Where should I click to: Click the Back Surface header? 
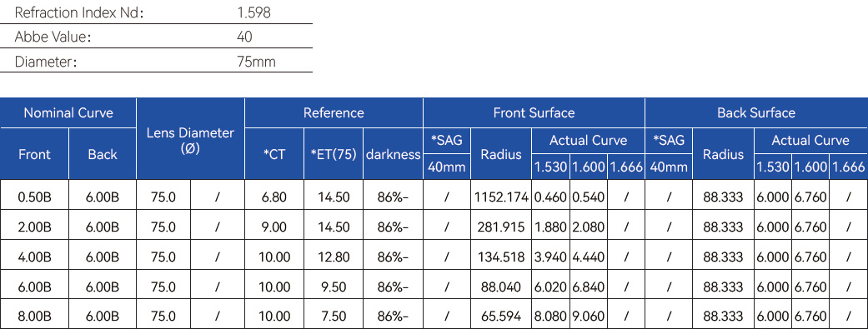click(x=755, y=112)
